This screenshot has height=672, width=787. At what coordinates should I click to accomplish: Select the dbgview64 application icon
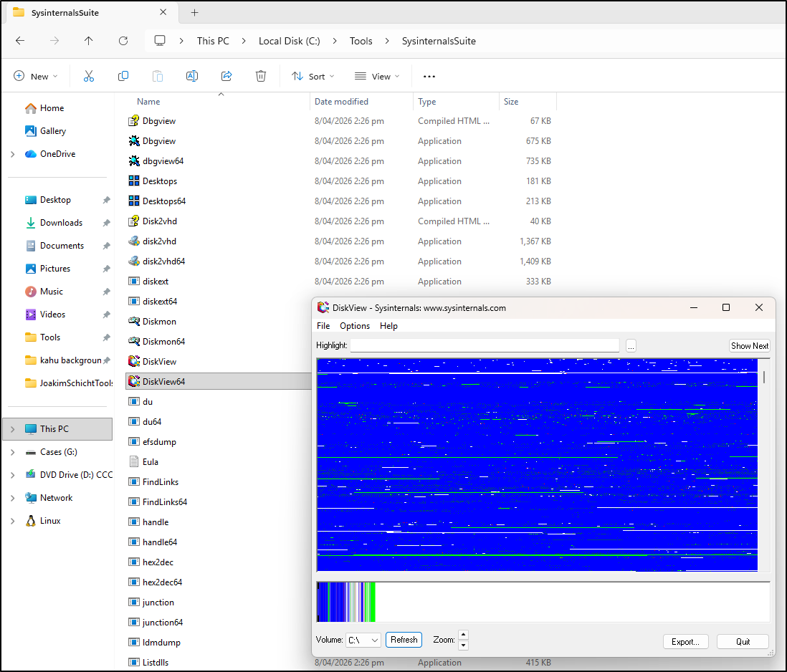(133, 161)
